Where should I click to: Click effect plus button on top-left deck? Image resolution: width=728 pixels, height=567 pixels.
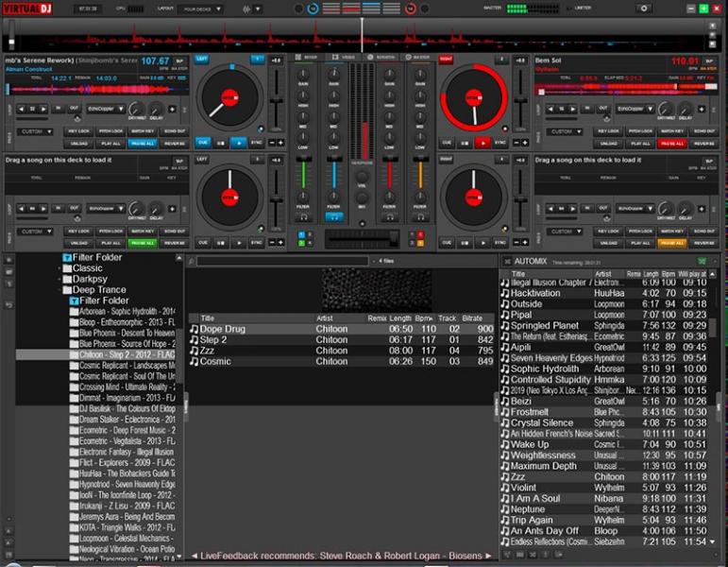pos(172,109)
